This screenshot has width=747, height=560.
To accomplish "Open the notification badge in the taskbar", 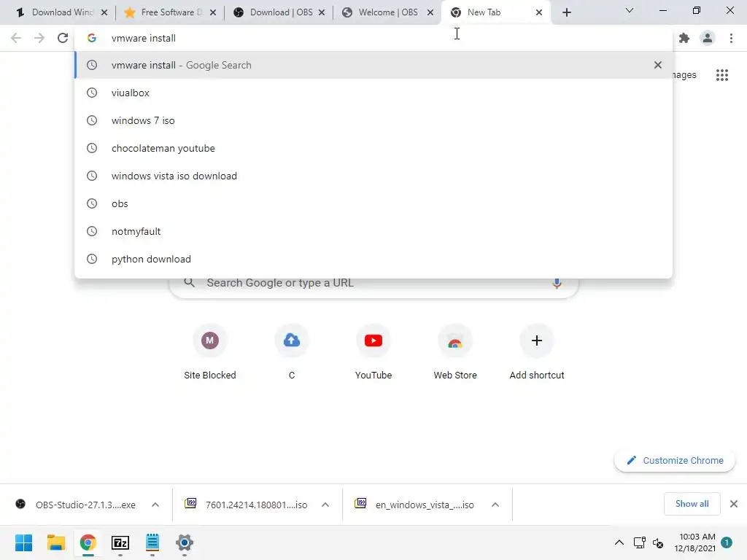I will click(727, 542).
